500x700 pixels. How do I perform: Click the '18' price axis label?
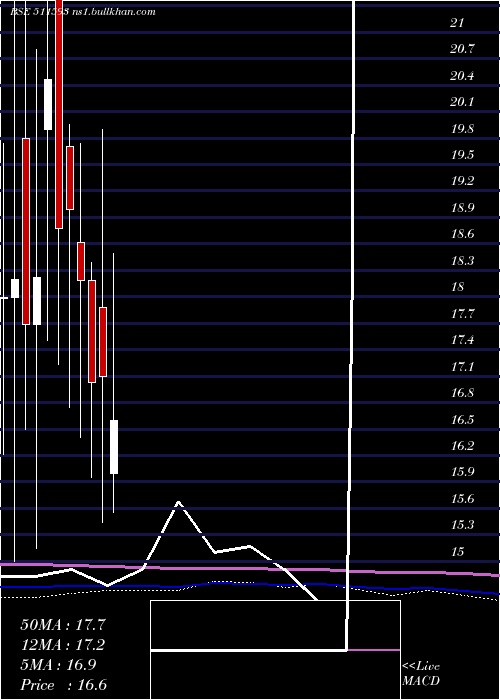point(458,287)
